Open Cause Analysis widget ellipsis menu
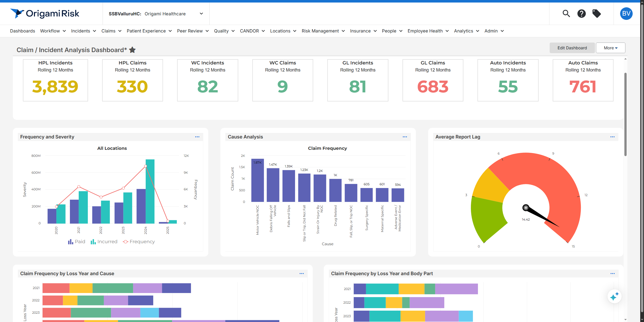The height and width of the screenshot is (322, 644). [x=405, y=137]
